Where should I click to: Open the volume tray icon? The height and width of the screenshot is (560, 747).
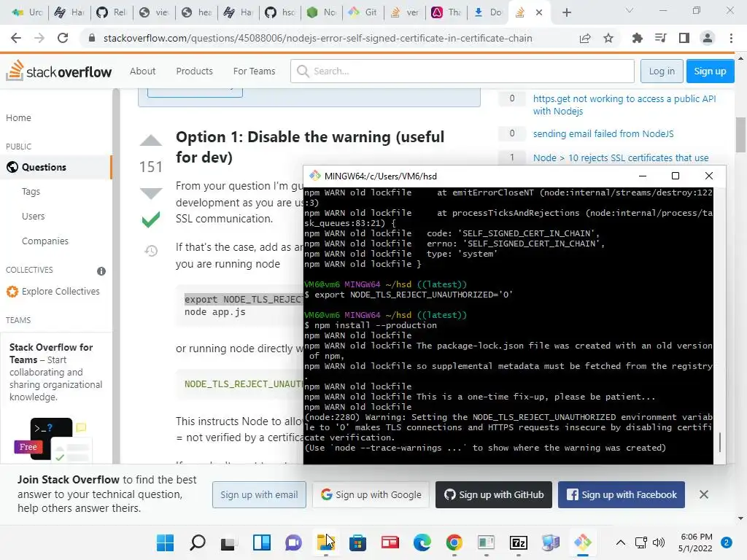tap(659, 542)
